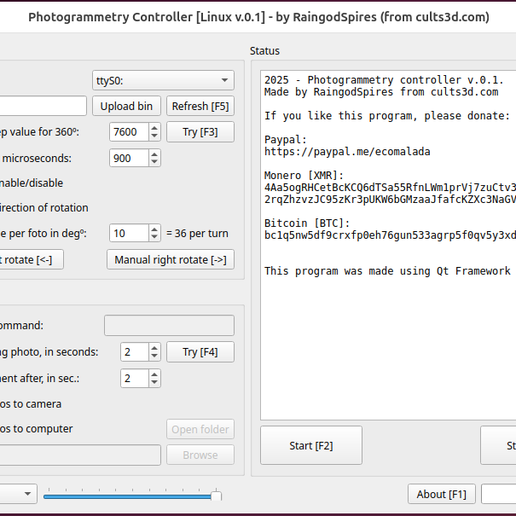
Task: Click the field left of Upload bin
Action: point(43,106)
